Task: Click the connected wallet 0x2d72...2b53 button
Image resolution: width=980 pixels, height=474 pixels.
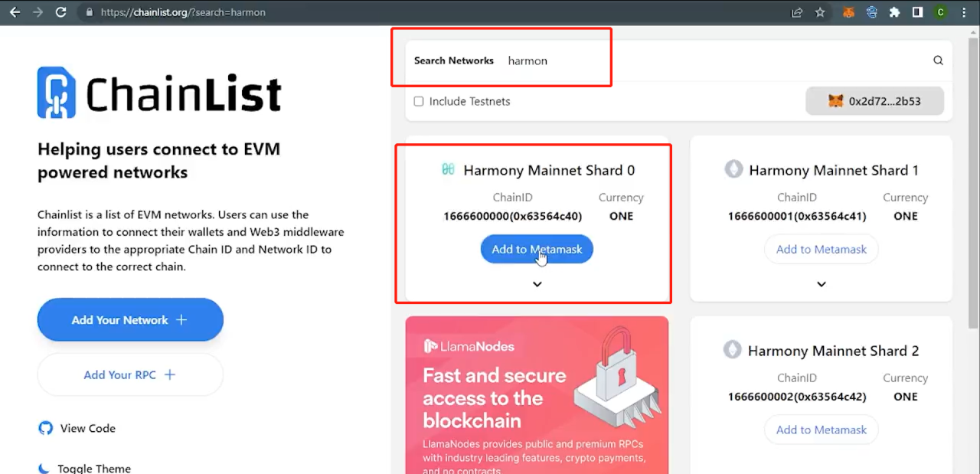Action: tap(874, 101)
